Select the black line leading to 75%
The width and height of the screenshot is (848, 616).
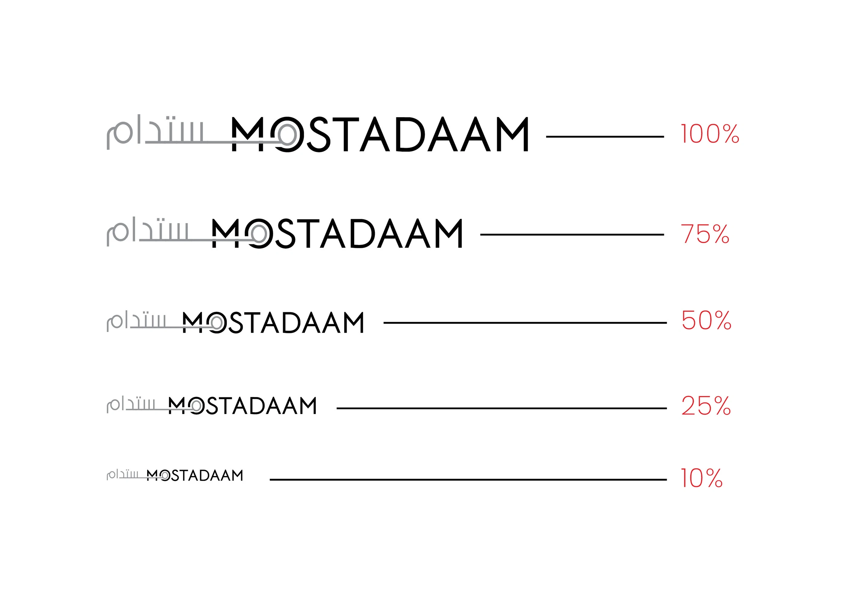[x=572, y=235]
